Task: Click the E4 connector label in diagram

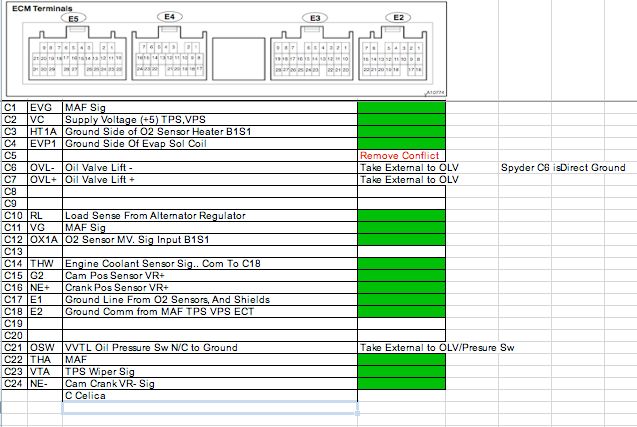Action: click(169, 17)
